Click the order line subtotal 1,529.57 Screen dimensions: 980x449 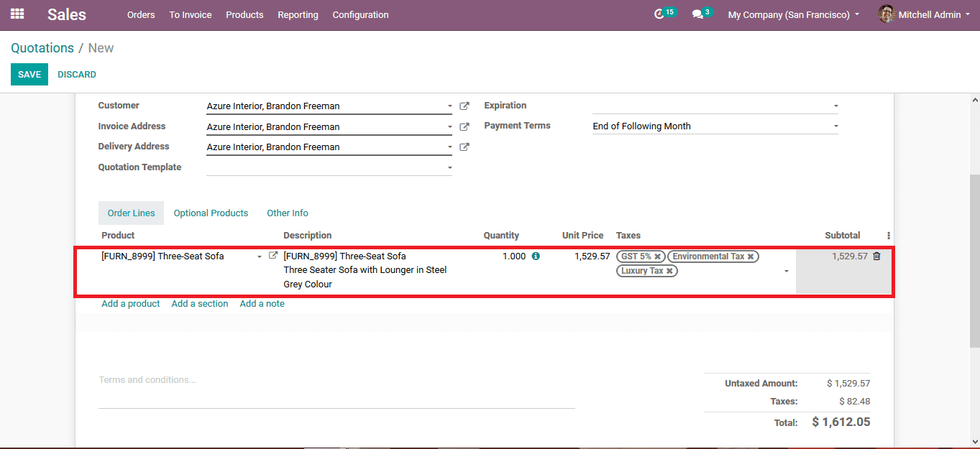click(x=850, y=256)
